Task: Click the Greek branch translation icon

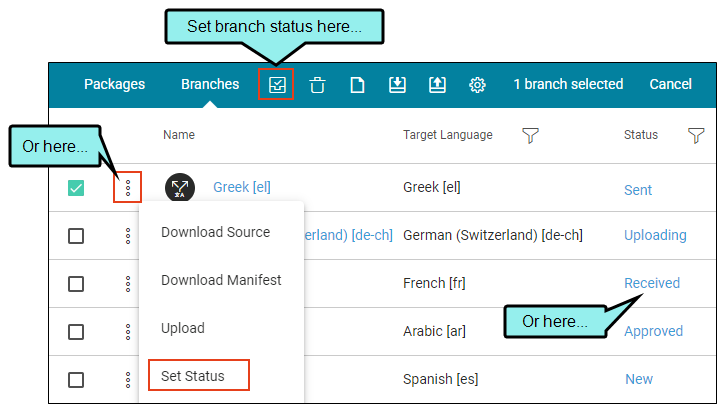Action: 180,187
